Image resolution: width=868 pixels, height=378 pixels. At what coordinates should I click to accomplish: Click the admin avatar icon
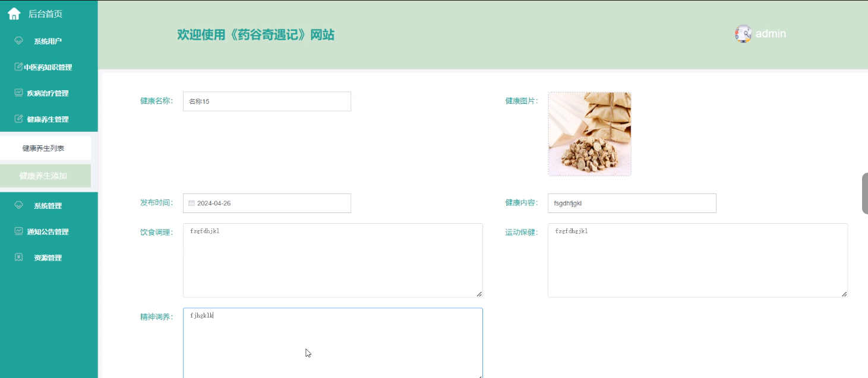pyautogui.click(x=743, y=34)
